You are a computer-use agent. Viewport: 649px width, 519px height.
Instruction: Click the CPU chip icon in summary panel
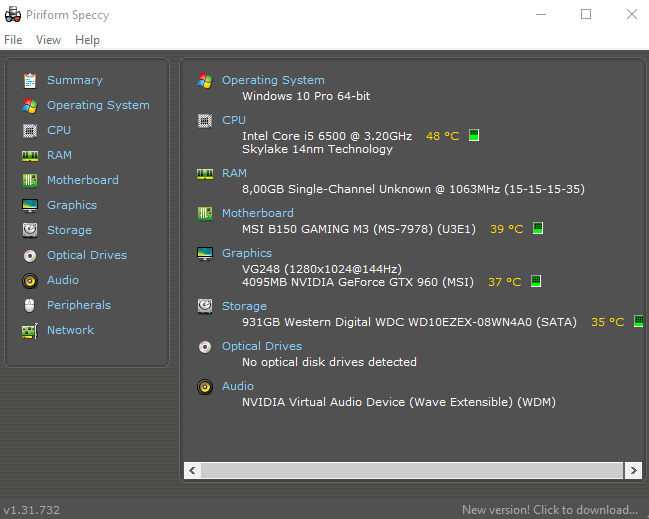pyautogui.click(x=205, y=121)
